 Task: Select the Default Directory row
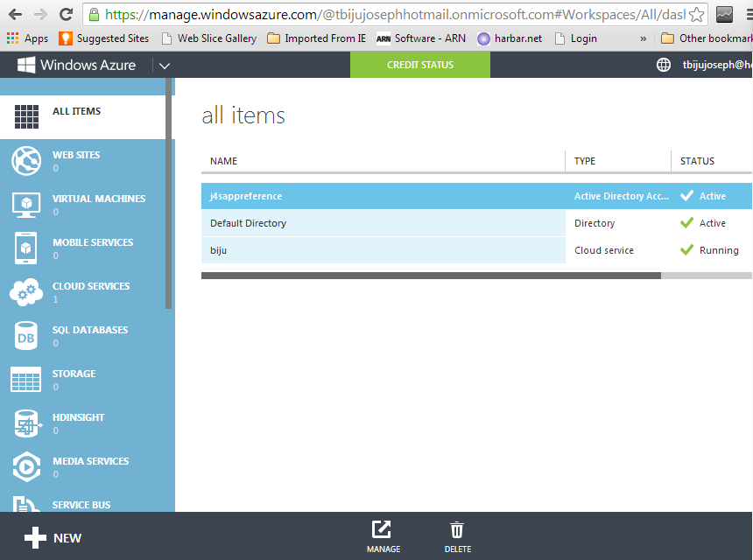476,223
